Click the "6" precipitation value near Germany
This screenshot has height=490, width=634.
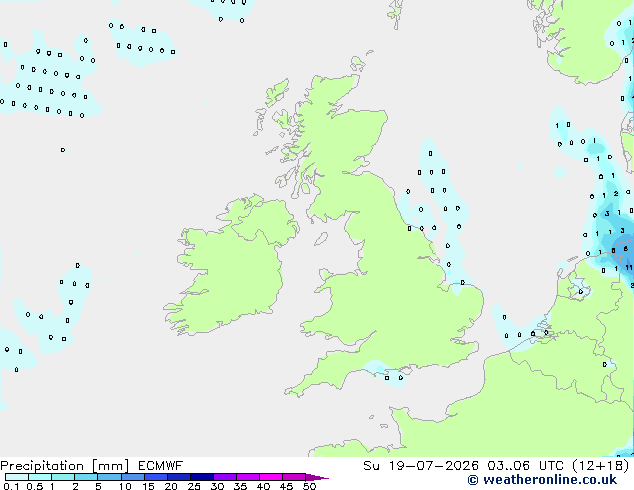626,249
